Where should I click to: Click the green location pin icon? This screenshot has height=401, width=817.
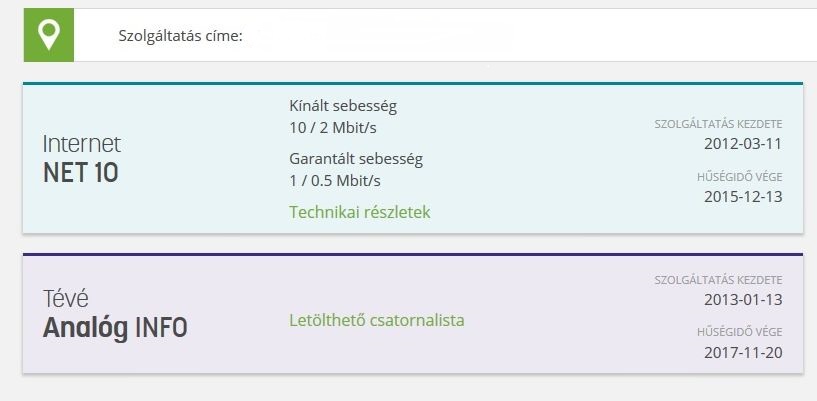pos(49,35)
